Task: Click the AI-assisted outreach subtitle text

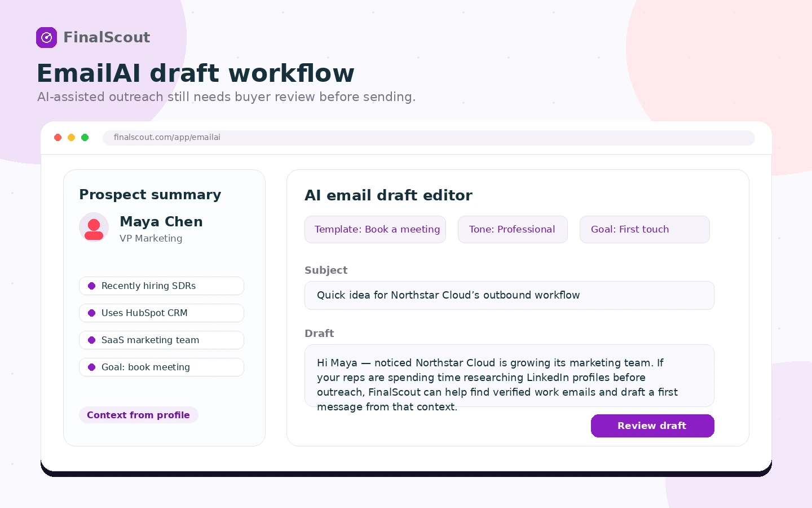Action: pyautogui.click(x=226, y=97)
